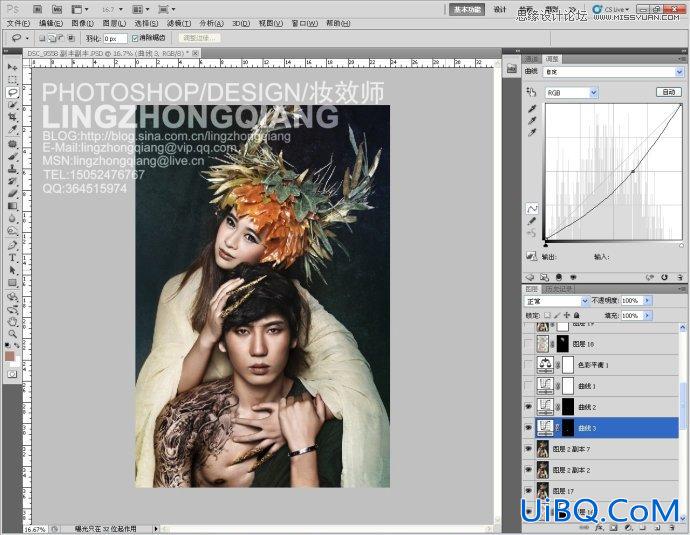Return to adjustment list arrow
This screenshot has height=535, width=690.
point(530,277)
